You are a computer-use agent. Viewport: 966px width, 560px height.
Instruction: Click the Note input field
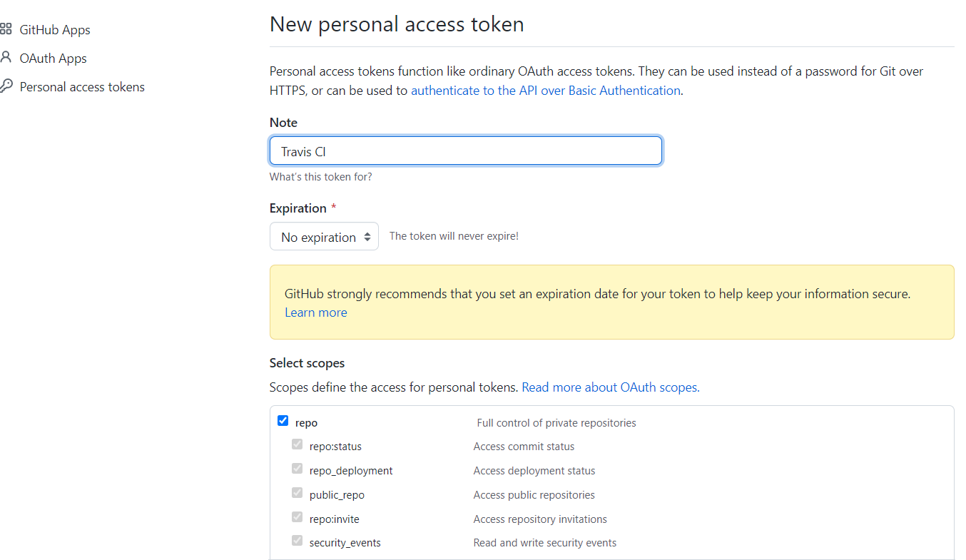tap(465, 151)
